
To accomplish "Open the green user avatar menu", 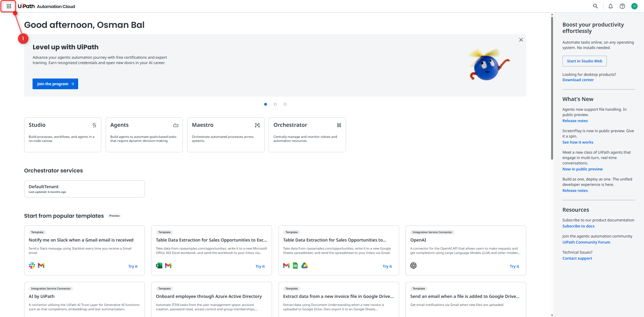I will click(x=634, y=6).
